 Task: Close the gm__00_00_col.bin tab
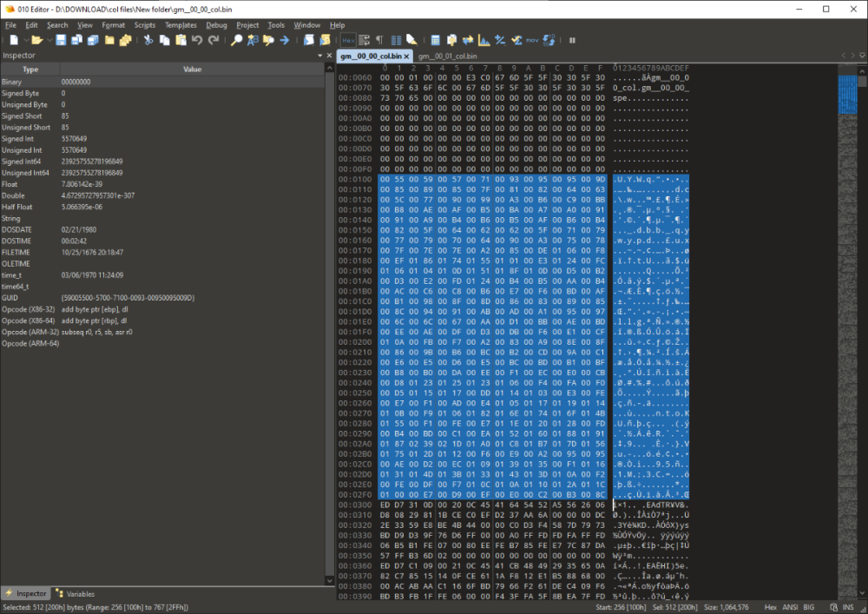tap(406, 56)
